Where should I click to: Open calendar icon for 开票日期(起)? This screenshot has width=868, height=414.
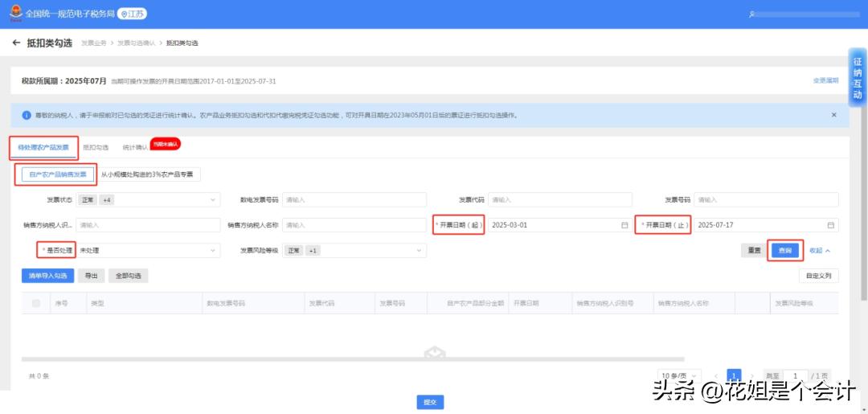tap(624, 225)
